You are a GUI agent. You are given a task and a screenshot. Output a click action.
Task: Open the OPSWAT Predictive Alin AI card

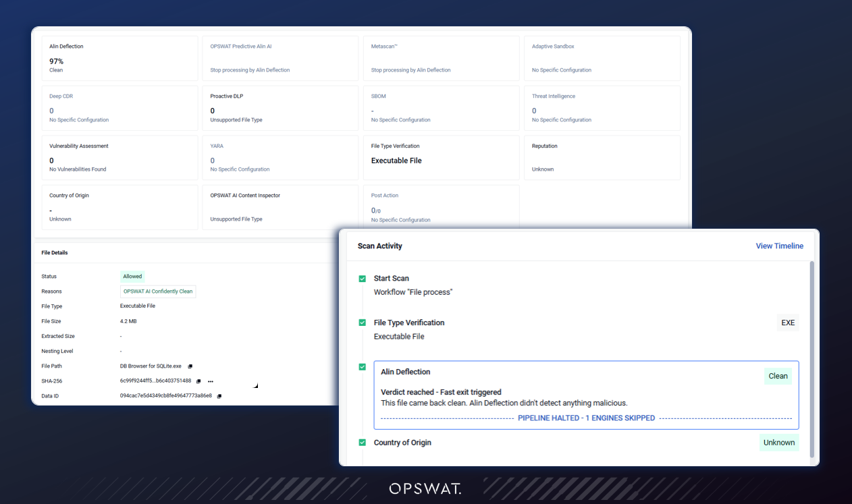click(280, 58)
